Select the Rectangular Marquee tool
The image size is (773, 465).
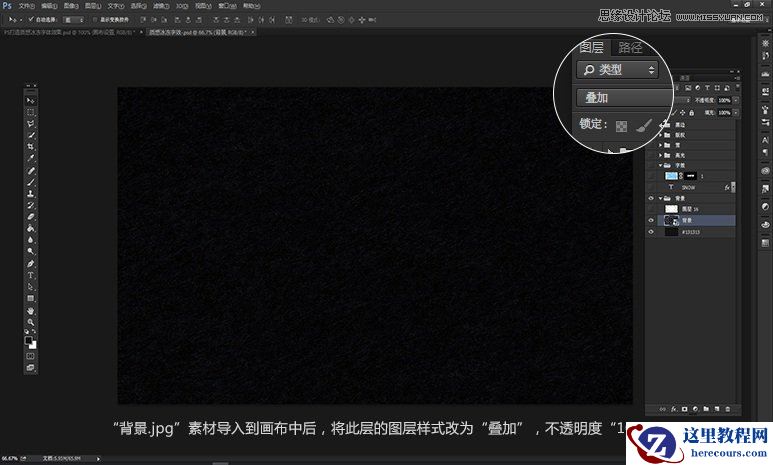[x=31, y=112]
